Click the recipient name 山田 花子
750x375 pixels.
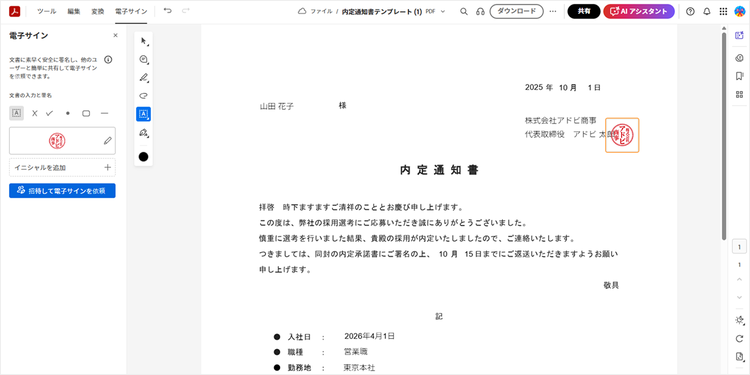coord(276,106)
